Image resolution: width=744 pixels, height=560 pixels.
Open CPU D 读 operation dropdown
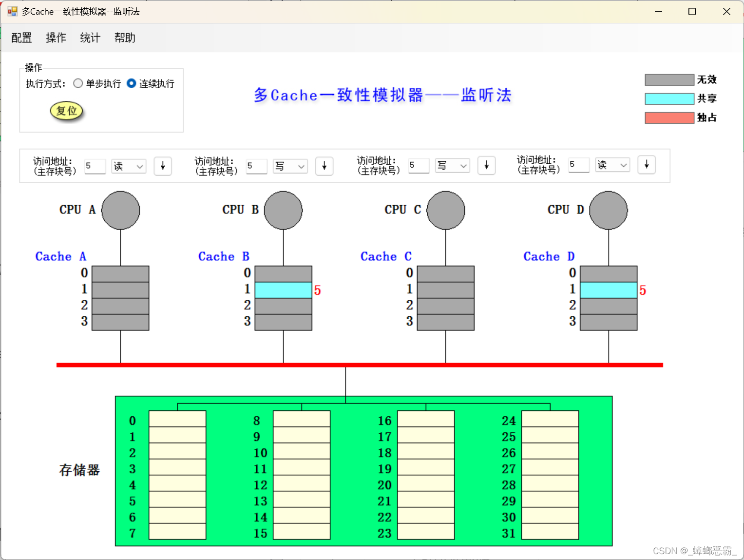click(612, 165)
